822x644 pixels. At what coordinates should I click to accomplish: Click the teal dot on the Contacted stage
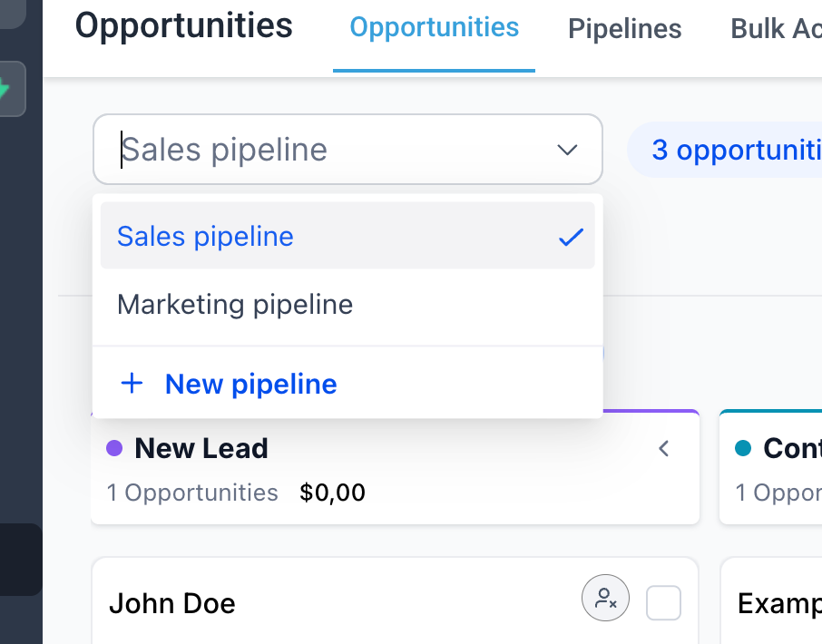[743, 448]
